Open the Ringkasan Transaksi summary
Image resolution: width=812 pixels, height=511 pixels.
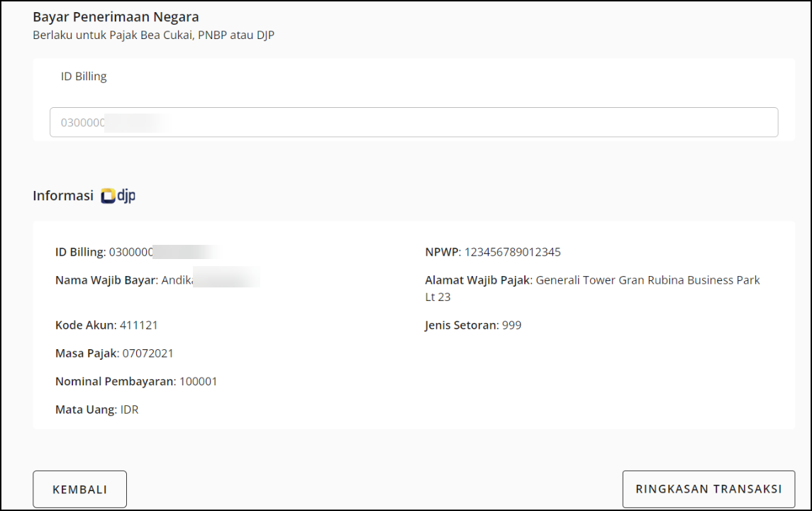point(708,489)
